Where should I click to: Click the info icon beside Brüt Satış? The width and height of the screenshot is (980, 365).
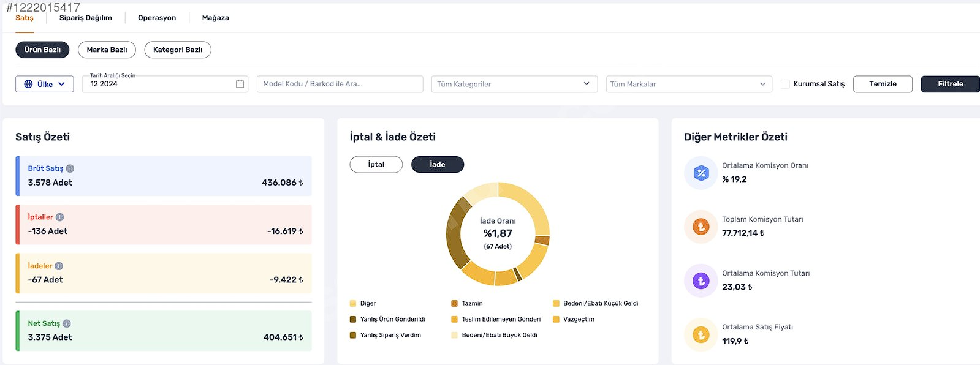(x=70, y=168)
